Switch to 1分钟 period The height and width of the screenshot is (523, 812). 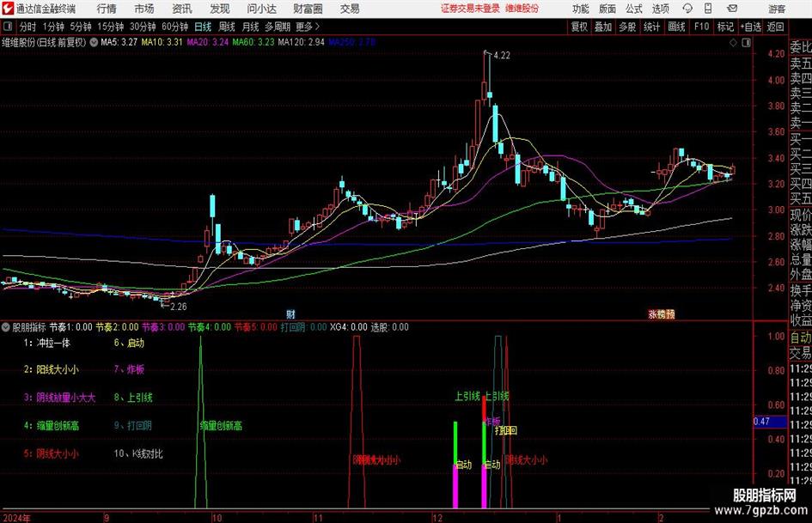click(53, 27)
